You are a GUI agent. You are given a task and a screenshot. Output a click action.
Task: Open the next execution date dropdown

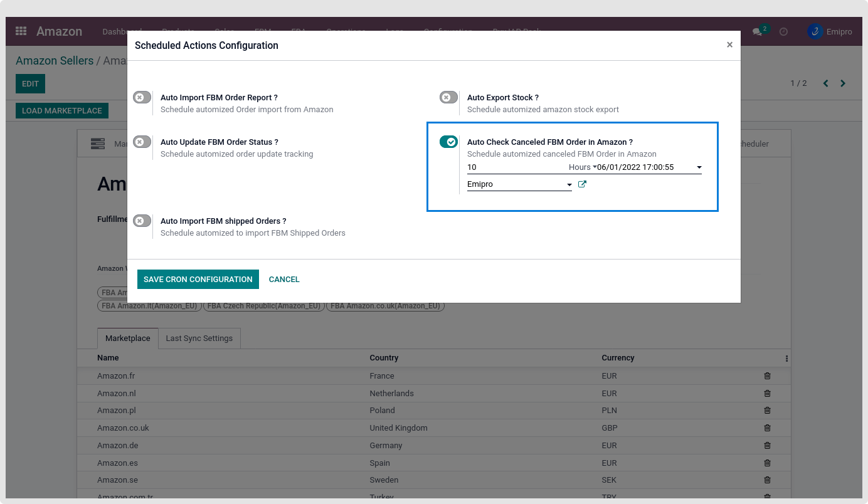coord(648,167)
